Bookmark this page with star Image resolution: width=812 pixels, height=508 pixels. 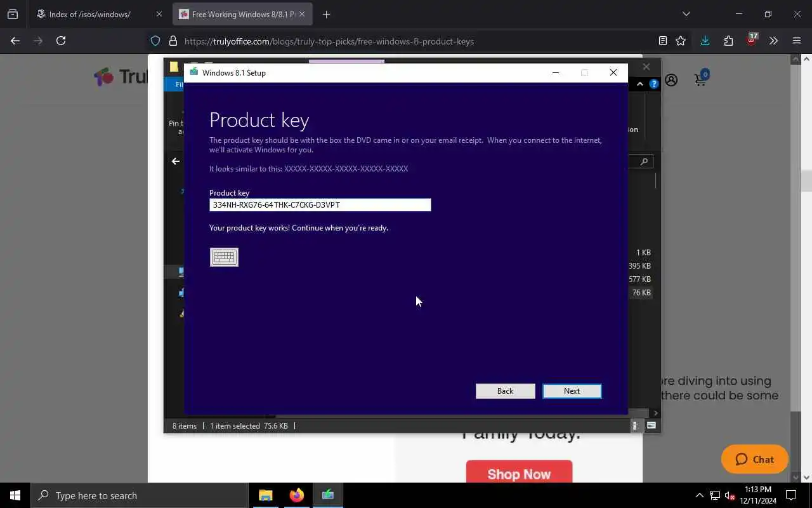[x=681, y=41]
